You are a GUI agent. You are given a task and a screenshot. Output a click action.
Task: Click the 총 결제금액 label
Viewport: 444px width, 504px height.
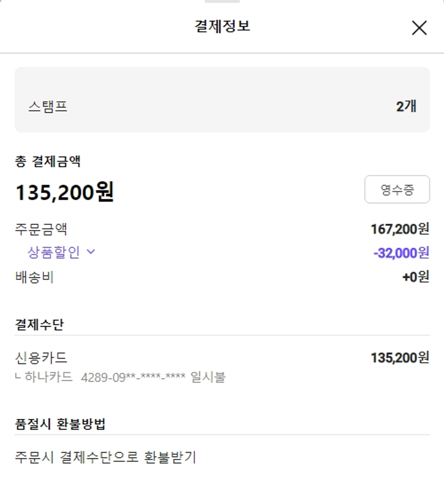click(48, 160)
